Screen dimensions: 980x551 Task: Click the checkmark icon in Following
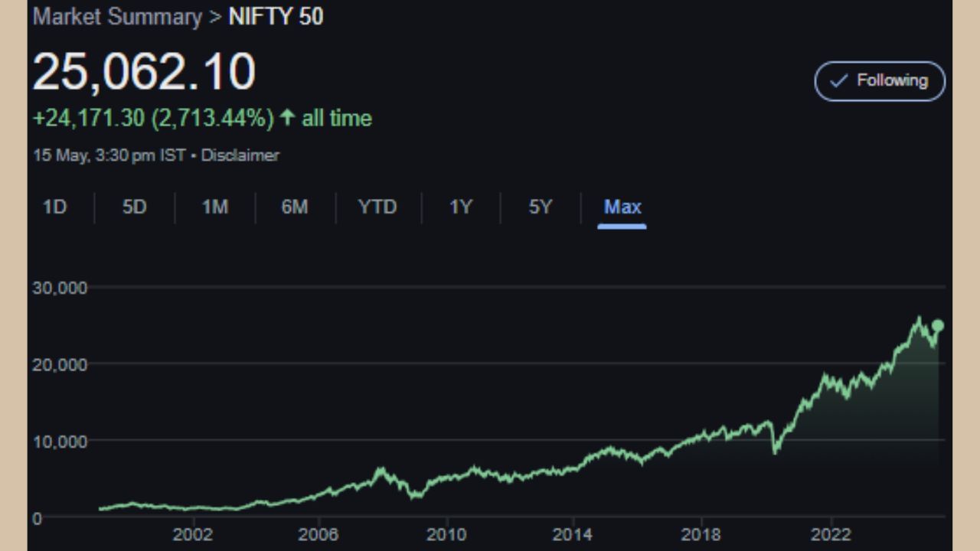pyautogui.click(x=839, y=81)
